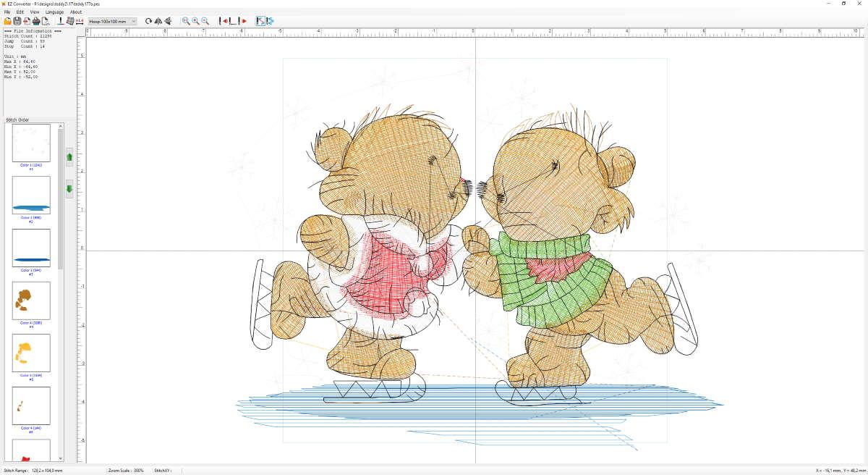
Task: Close the EZ Converter window
Action: click(861, 4)
